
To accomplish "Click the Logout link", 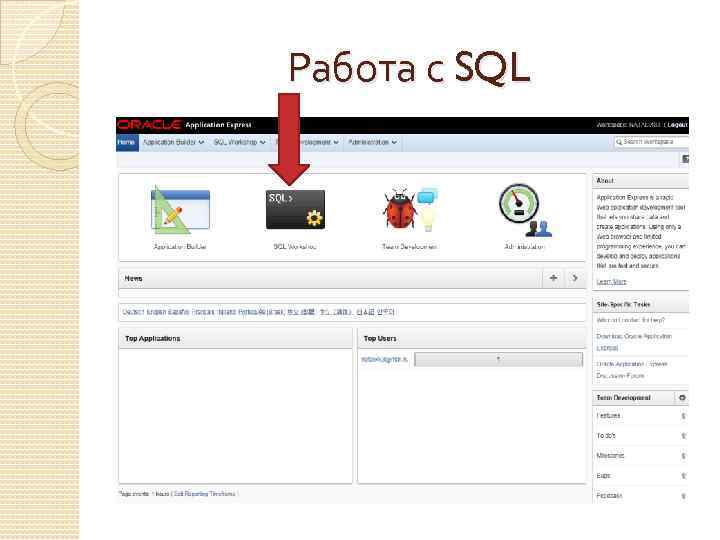I will (677, 125).
